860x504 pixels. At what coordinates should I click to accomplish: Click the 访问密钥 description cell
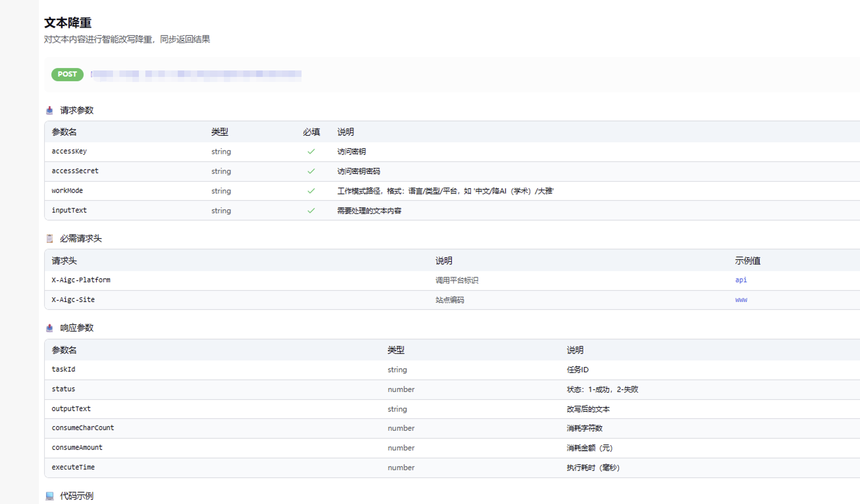pos(352,152)
